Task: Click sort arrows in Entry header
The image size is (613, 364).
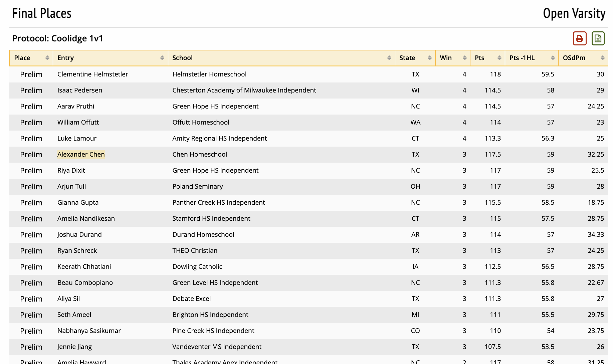Action: coord(162,58)
